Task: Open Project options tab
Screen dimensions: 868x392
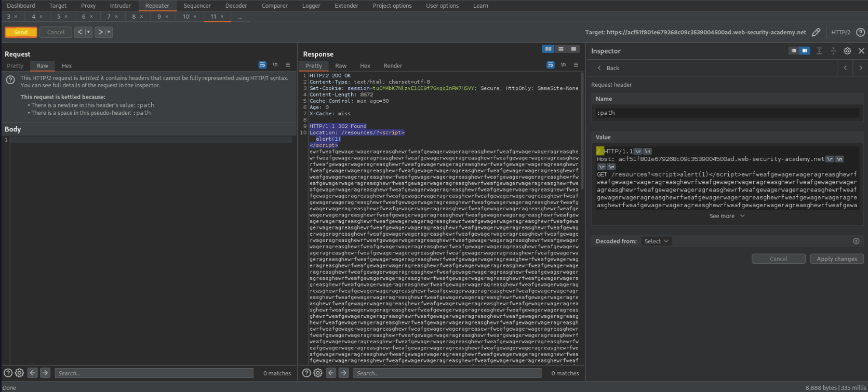Action: tap(392, 6)
